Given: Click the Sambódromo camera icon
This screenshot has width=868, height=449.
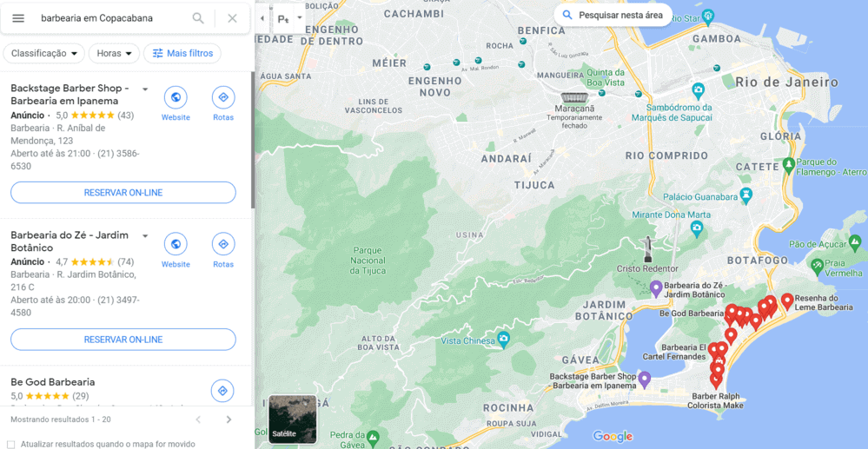Looking at the screenshot, I should click(698, 89).
